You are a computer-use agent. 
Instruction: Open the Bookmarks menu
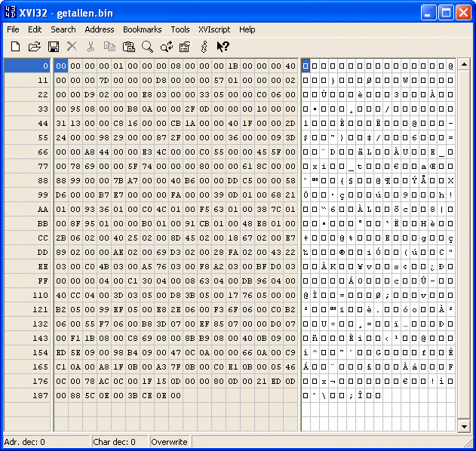143,29
